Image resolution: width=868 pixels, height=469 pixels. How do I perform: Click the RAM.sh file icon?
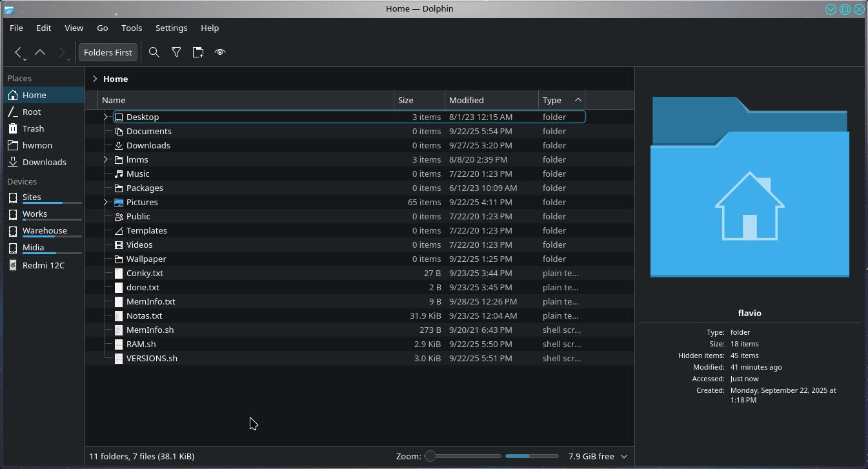(119, 344)
